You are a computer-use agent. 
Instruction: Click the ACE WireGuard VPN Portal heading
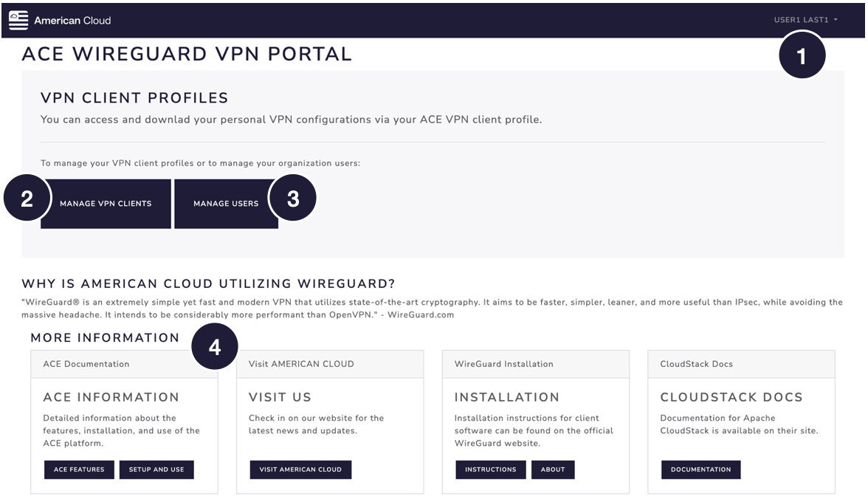click(x=187, y=54)
